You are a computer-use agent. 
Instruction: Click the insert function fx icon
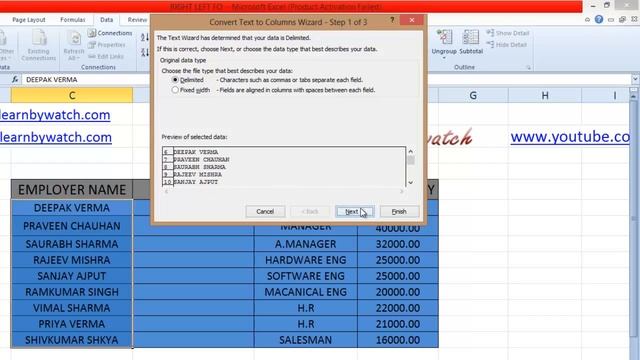point(15,80)
